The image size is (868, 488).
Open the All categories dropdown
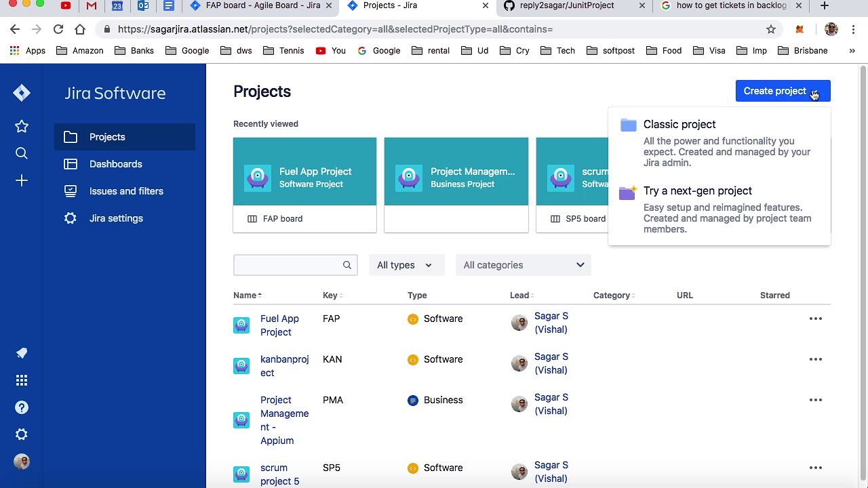click(x=524, y=265)
